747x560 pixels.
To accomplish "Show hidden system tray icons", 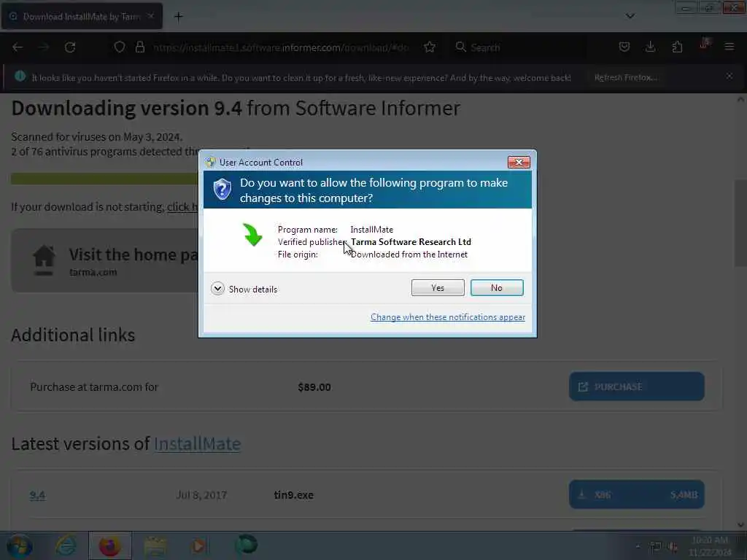I will [638, 547].
